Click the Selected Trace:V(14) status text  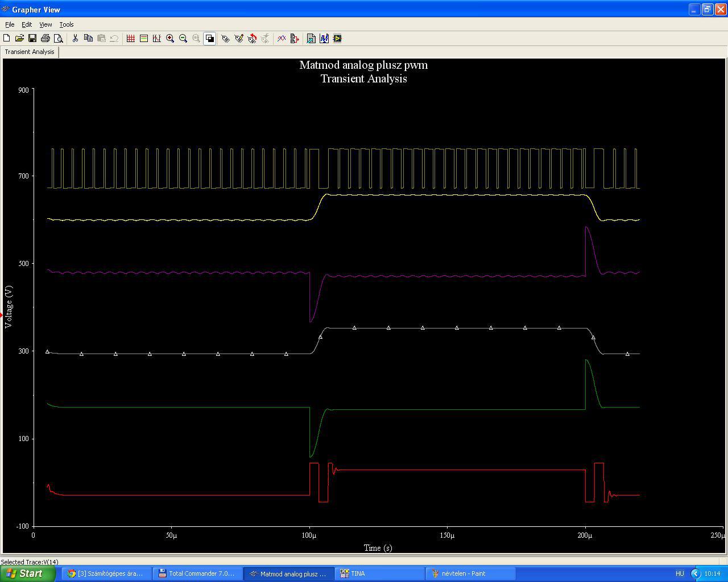click(30, 562)
